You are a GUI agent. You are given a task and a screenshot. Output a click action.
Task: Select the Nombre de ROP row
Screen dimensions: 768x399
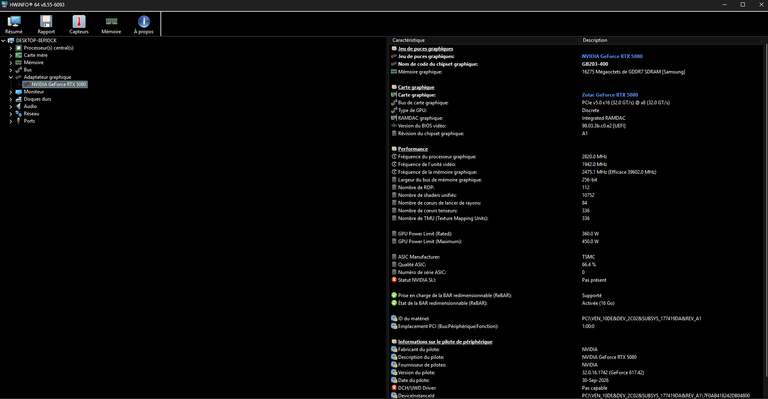(x=576, y=188)
